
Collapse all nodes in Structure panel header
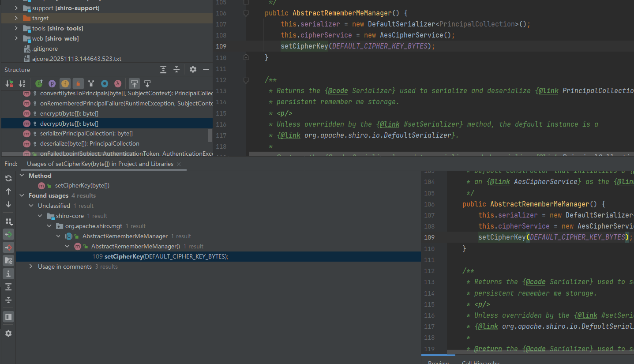click(x=176, y=70)
